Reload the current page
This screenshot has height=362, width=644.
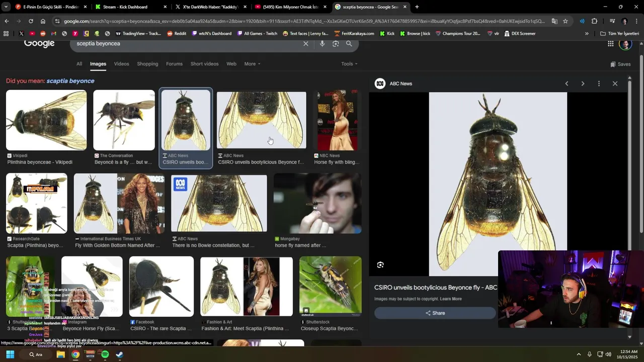tap(31, 21)
